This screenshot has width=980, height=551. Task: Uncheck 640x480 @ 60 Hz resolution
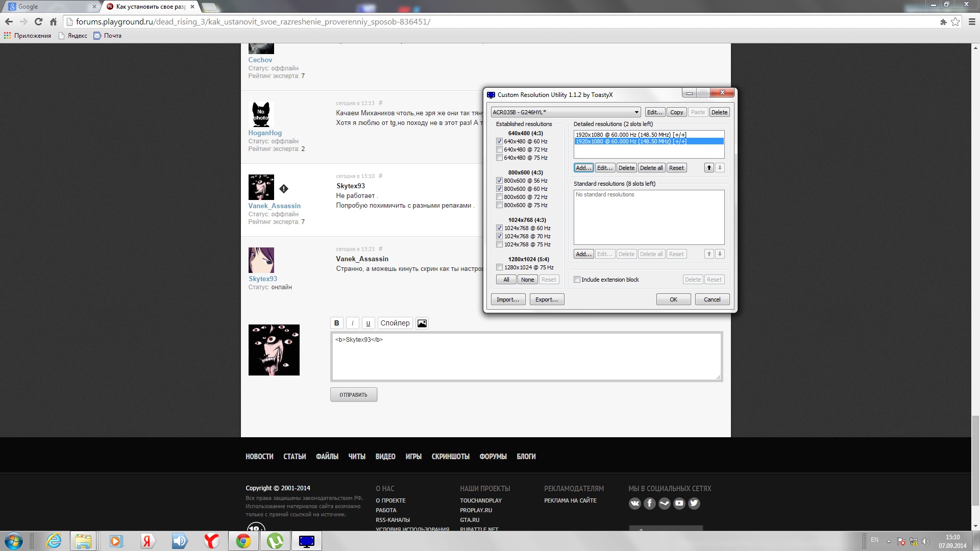[x=499, y=141]
